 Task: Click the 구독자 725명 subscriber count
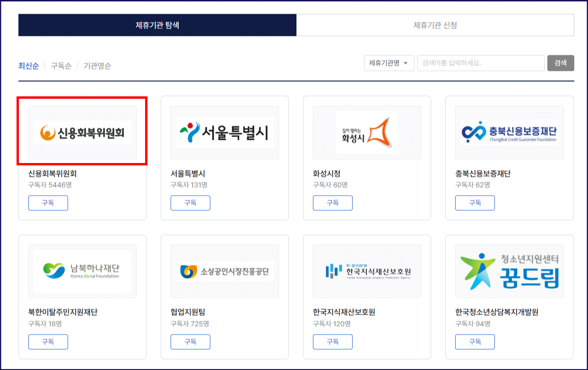pos(190,324)
